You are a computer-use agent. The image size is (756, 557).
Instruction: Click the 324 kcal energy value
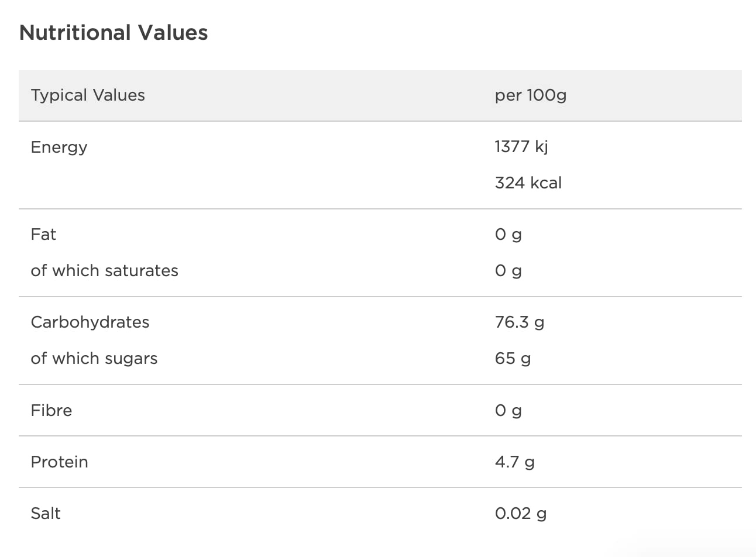coord(528,183)
